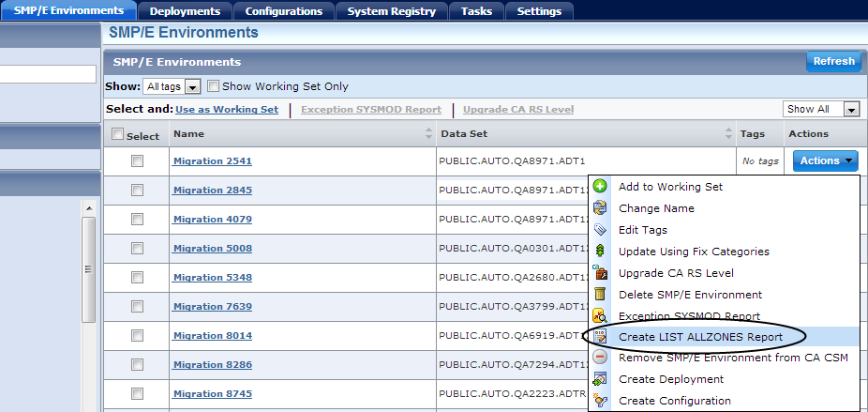Choose Create Deployment menu entry
Viewport: 868px width, 412px height.
pos(671,379)
